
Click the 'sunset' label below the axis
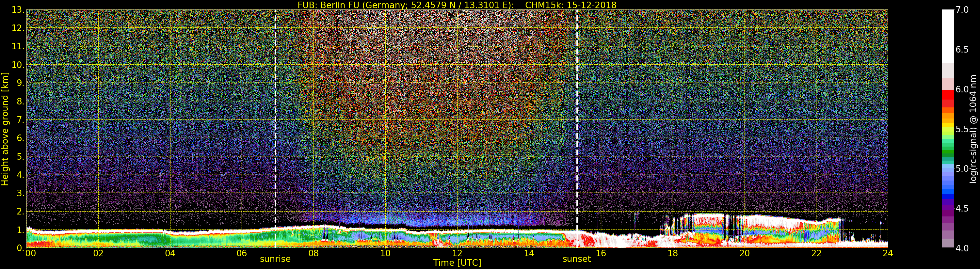pos(577,259)
